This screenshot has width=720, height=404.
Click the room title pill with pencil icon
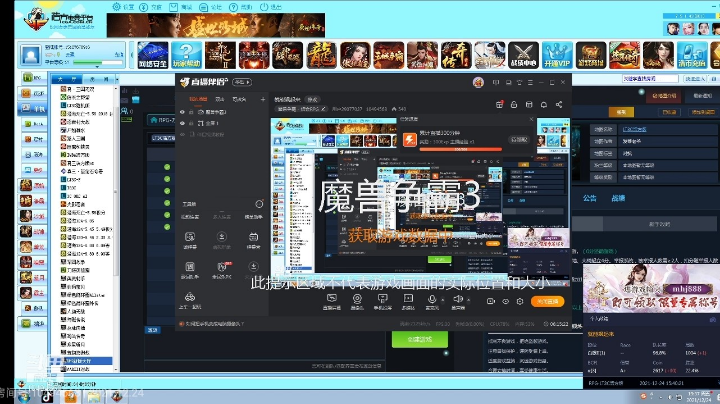[301, 109]
